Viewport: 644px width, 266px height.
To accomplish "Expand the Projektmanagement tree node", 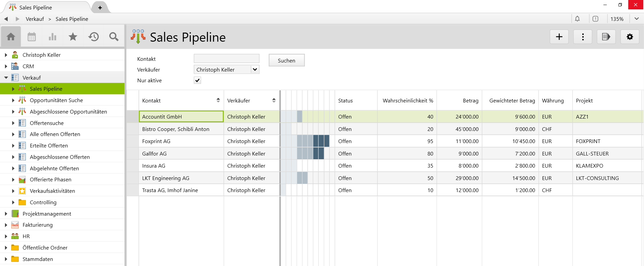I will 6,214.
